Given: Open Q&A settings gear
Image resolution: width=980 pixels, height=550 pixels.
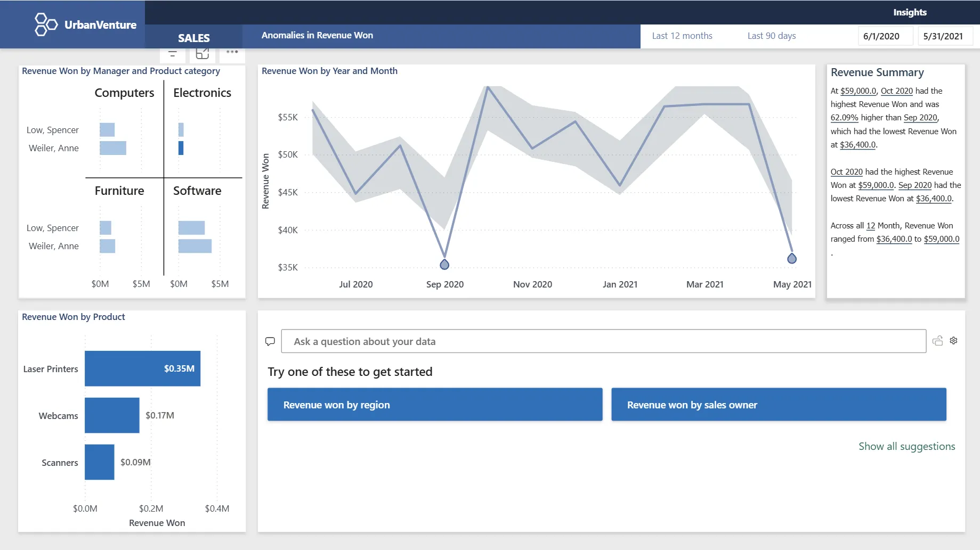Looking at the screenshot, I should 953,340.
